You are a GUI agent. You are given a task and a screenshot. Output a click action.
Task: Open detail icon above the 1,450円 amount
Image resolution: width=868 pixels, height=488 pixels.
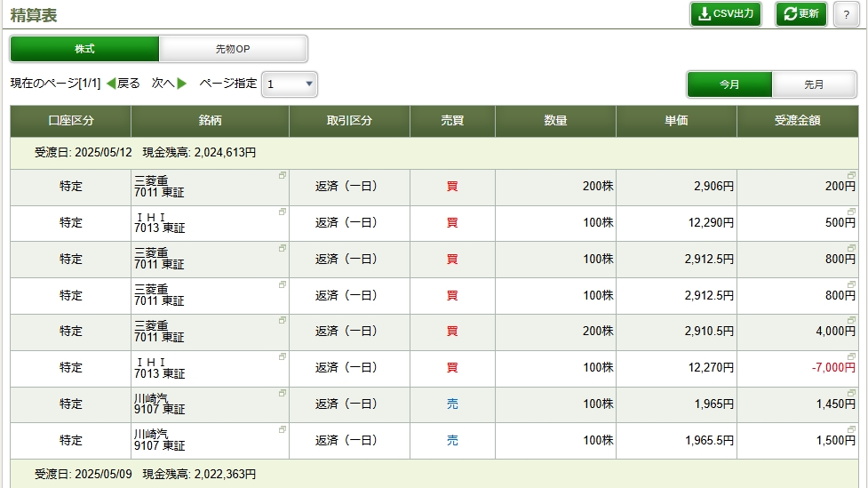(851, 393)
